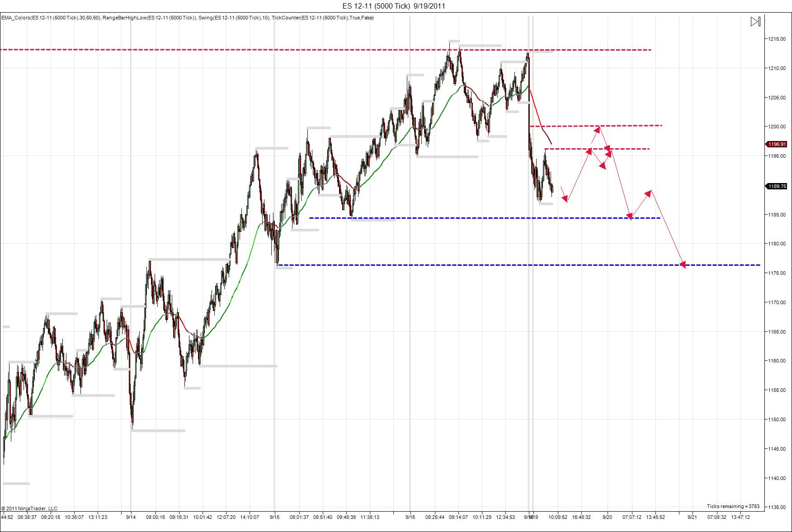
Task: Click the 1140.00 price axis label
Action: (x=777, y=478)
